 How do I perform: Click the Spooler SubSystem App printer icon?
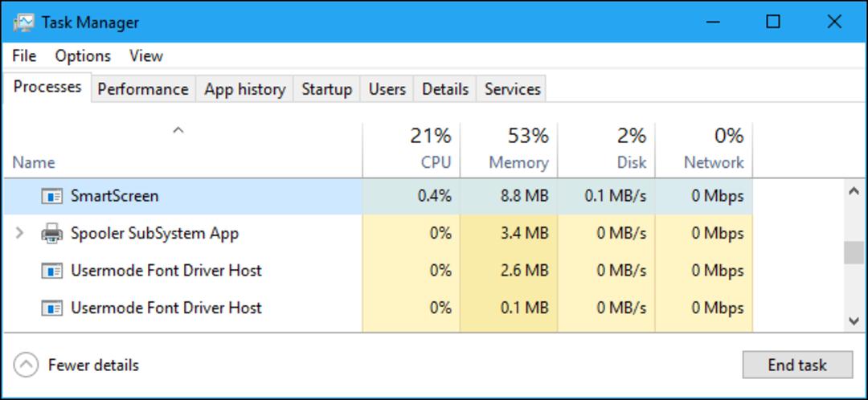click(x=51, y=234)
